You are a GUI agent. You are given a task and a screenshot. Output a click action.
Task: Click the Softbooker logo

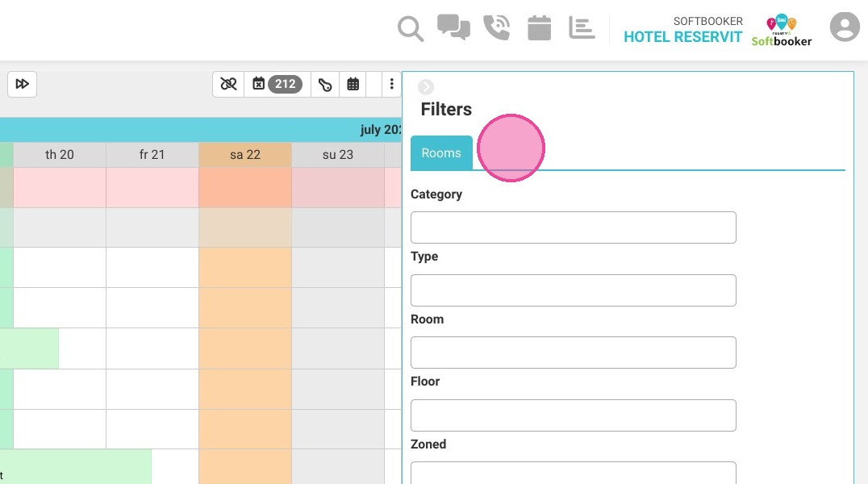(x=781, y=31)
